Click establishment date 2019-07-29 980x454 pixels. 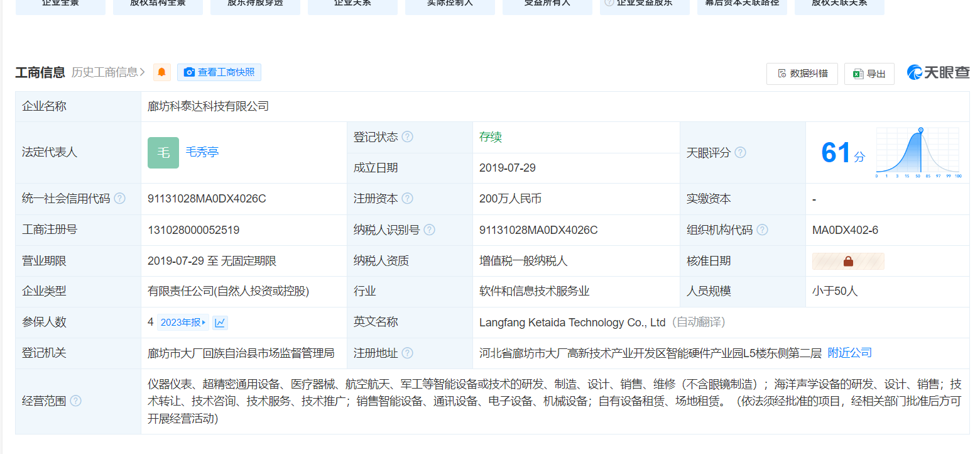coord(508,168)
